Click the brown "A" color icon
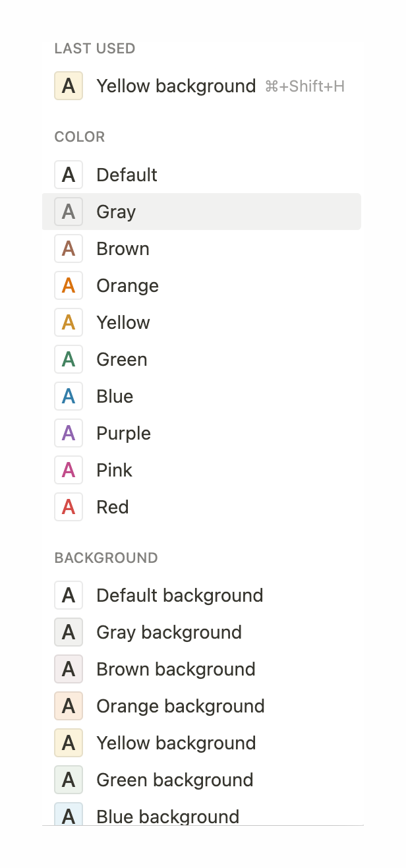The width and height of the screenshot is (406, 868). coord(68,248)
